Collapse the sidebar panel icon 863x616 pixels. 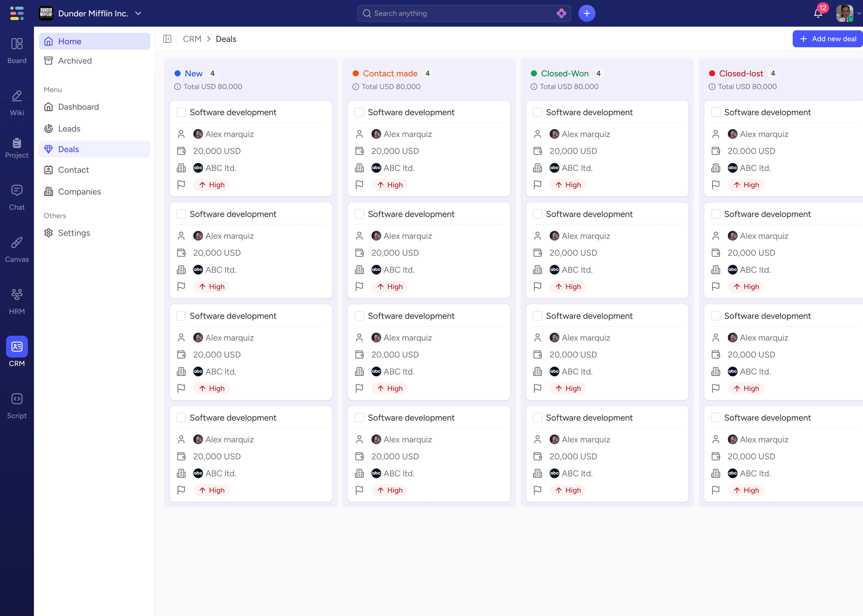tap(167, 39)
